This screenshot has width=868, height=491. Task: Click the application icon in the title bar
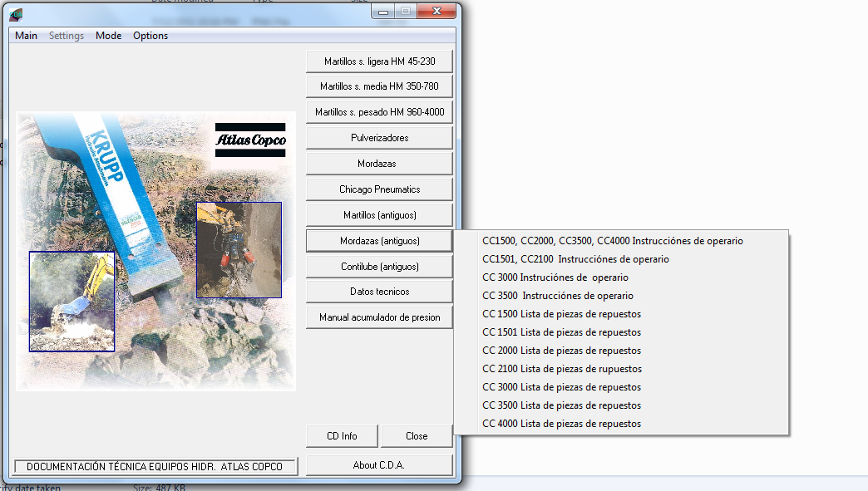[x=16, y=14]
